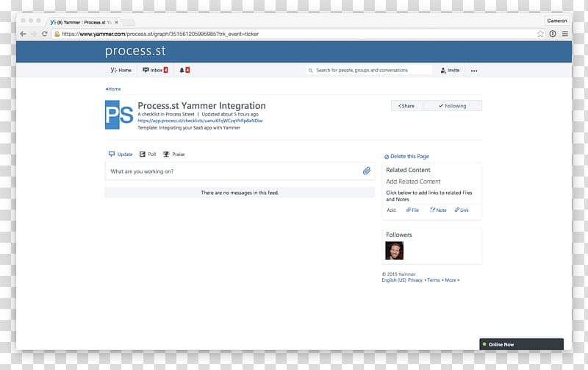Open the more options ellipsis menu
Viewport: 588px width, 370px height.
[474, 71]
